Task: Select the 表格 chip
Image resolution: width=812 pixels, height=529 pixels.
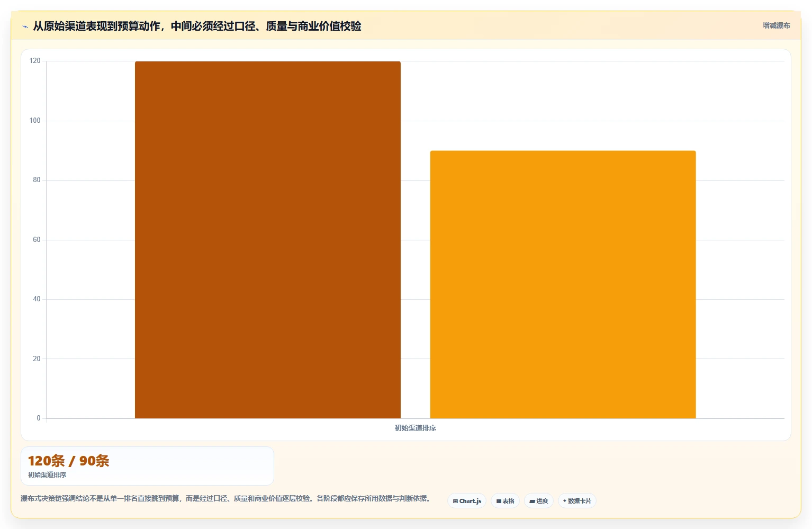Action: tap(505, 501)
